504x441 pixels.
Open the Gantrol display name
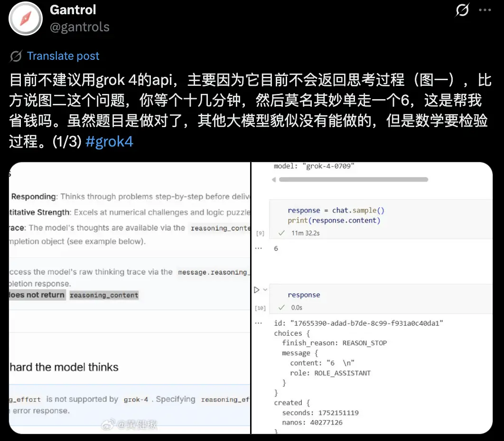(x=73, y=10)
